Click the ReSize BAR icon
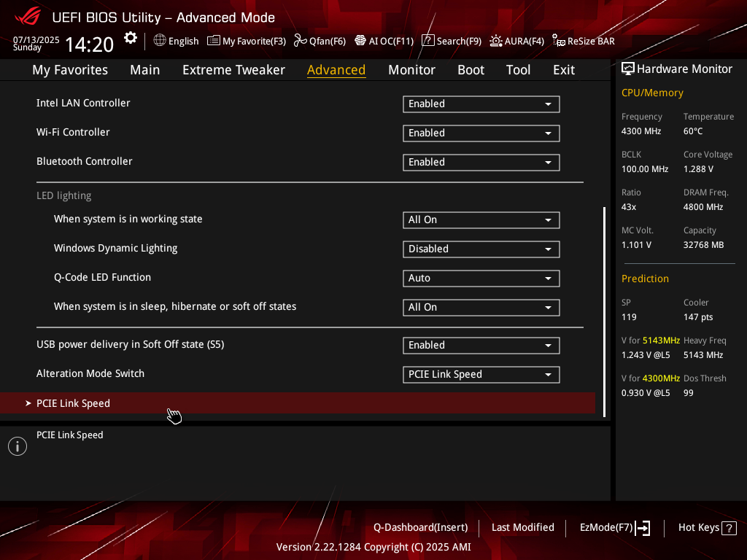This screenshot has width=747, height=560. pyautogui.click(x=558, y=41)
